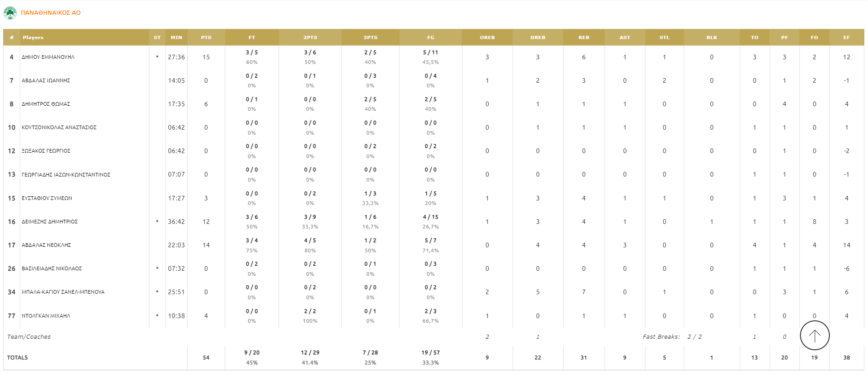Viewport: 868px width, 376px height.
Task: Select the 3PTS column header
Action: point(370,38)
